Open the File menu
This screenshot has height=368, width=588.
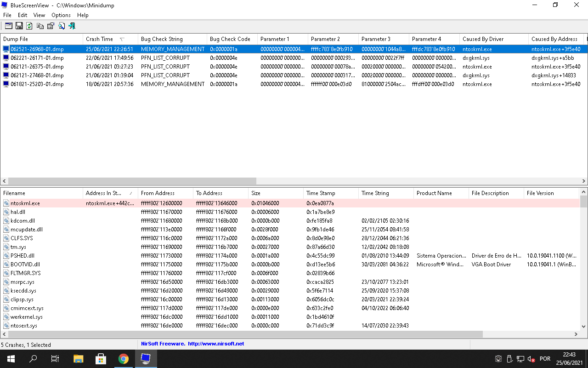[7, 15]
